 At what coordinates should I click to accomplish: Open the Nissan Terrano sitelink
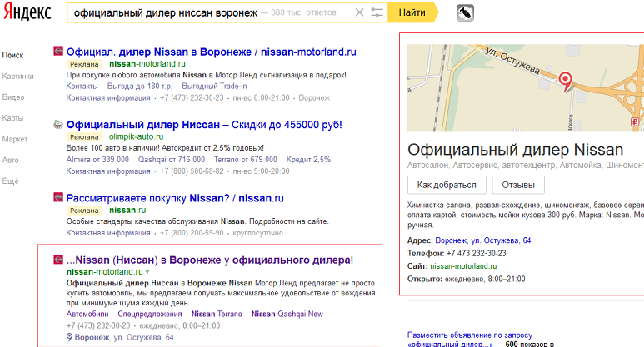point(217,314)
